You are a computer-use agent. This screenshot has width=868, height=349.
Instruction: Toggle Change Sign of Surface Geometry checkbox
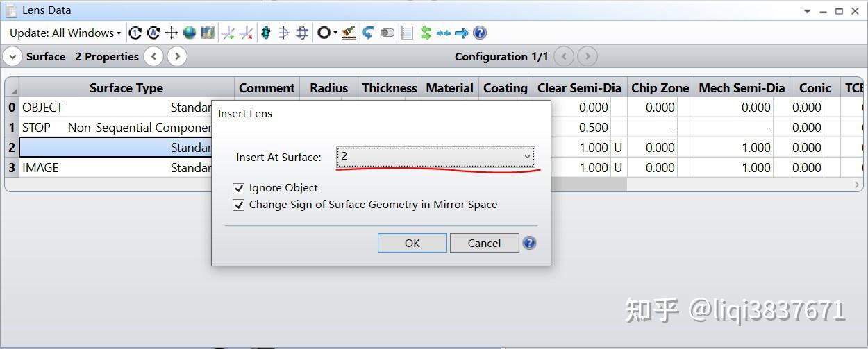[239, 205]
